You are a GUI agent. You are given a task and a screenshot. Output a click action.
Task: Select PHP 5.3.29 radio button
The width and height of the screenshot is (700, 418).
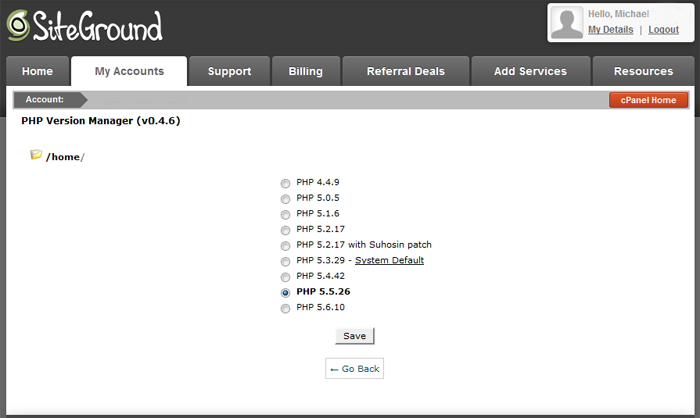pyautogui.click(x=285, y=261)
